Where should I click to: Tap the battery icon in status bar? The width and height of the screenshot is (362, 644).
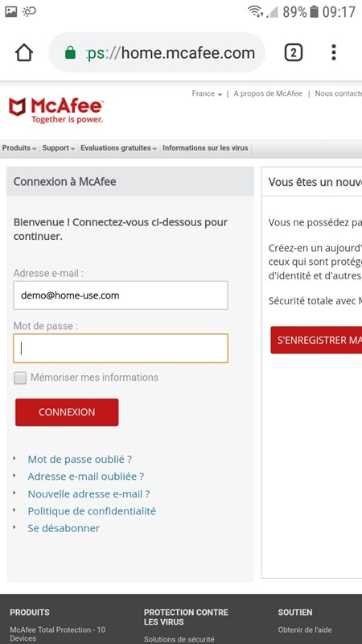coord(314,11)
